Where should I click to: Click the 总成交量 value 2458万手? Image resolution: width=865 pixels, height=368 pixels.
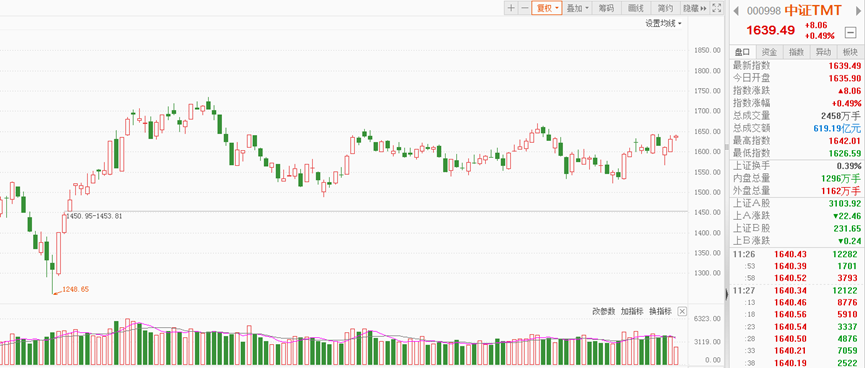click(841, 116)
